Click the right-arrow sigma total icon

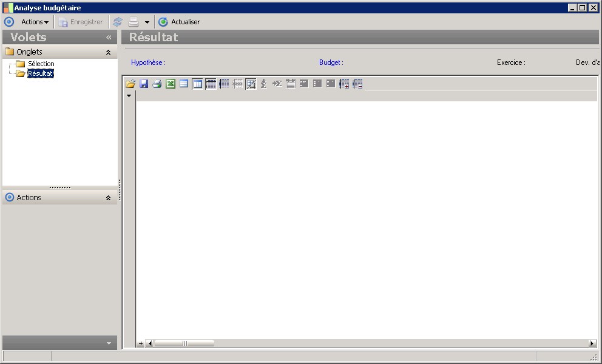pos(277,84)
